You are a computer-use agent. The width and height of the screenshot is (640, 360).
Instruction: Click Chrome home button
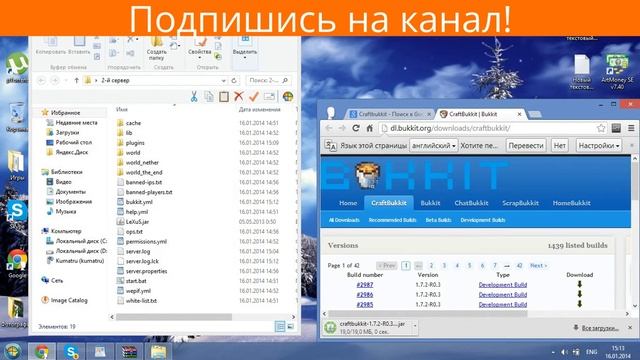point(369,128)
